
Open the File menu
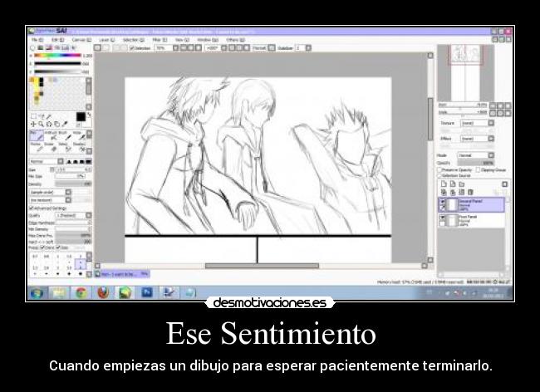37,40
